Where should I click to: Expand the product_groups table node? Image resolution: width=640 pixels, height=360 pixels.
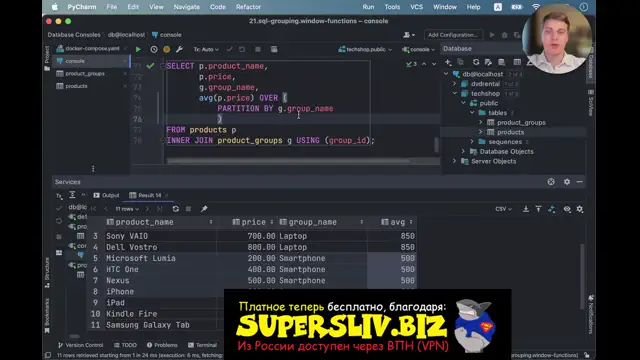tap(480, 122)
